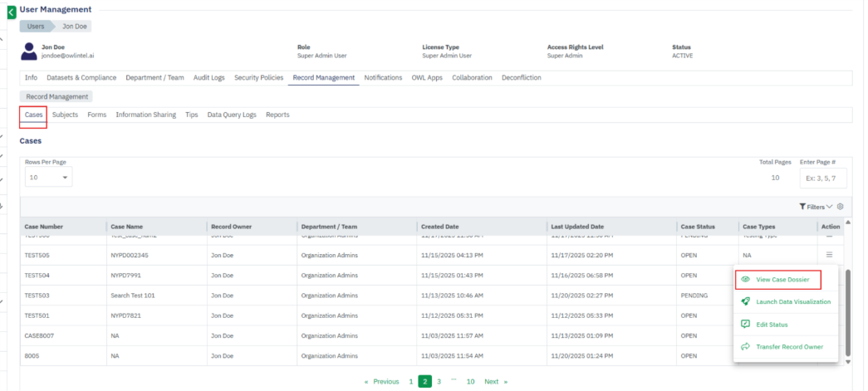Click Jon Doe's user avatar icon
This screenshot has height=391, width=868.
[x=30, y=51]
